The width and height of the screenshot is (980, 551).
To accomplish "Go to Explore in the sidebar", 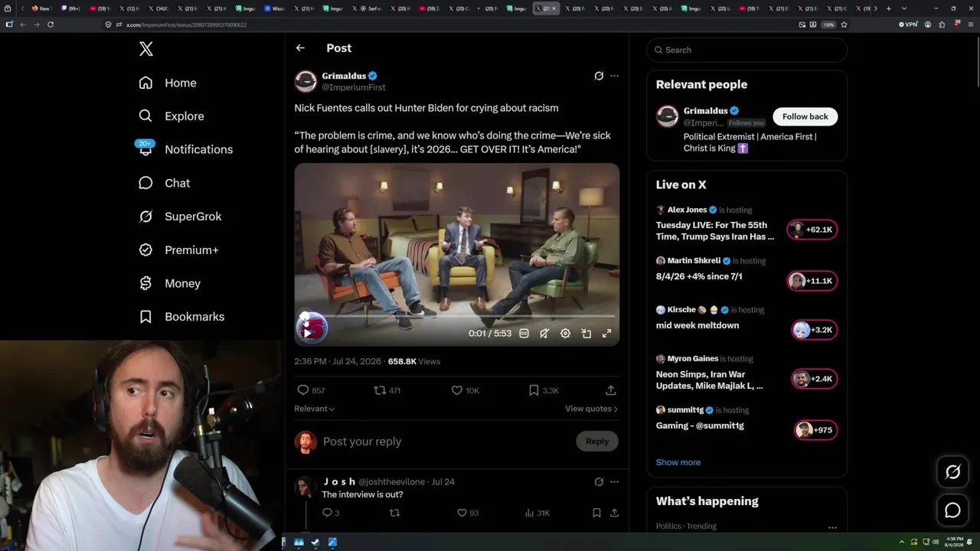I will click(171, 116).
